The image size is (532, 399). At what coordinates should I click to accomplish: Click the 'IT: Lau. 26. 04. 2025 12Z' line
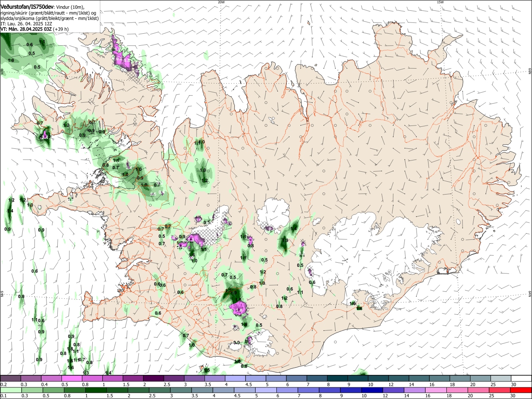[26, 24]
